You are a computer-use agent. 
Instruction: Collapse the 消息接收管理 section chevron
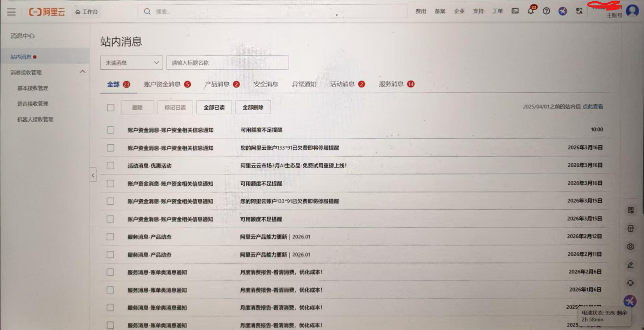click(82, 72)
